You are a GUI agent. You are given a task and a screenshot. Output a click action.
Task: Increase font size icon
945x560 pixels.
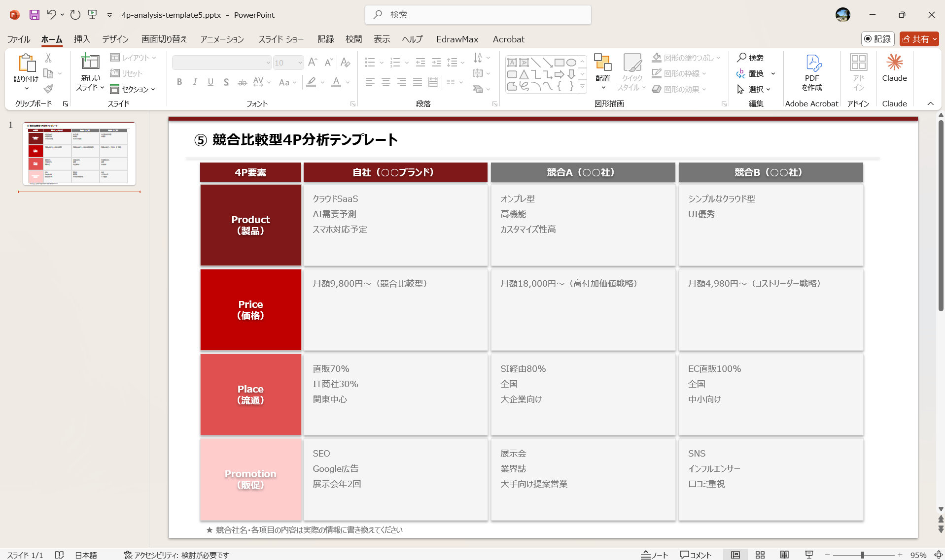313,63
